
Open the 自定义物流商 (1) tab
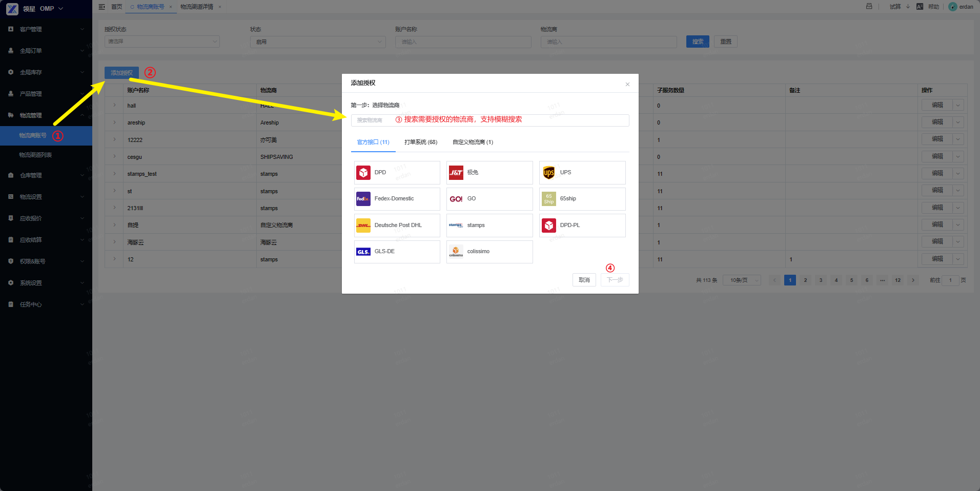click(x=473, y=142)
